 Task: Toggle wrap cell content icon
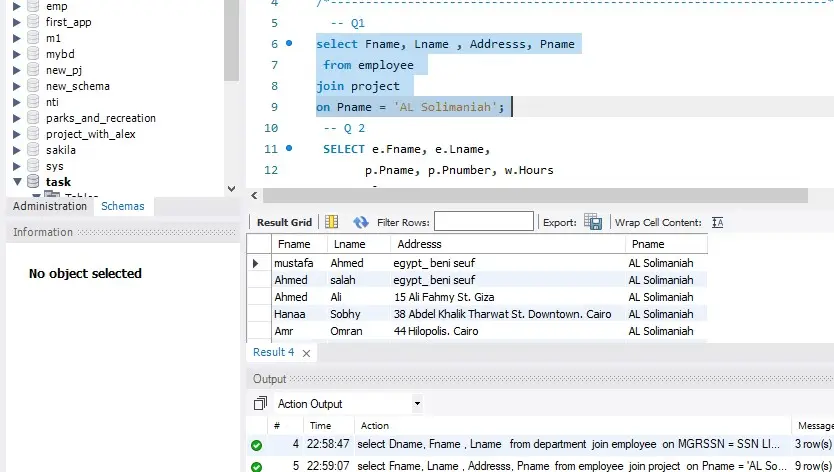click(718, 222)
